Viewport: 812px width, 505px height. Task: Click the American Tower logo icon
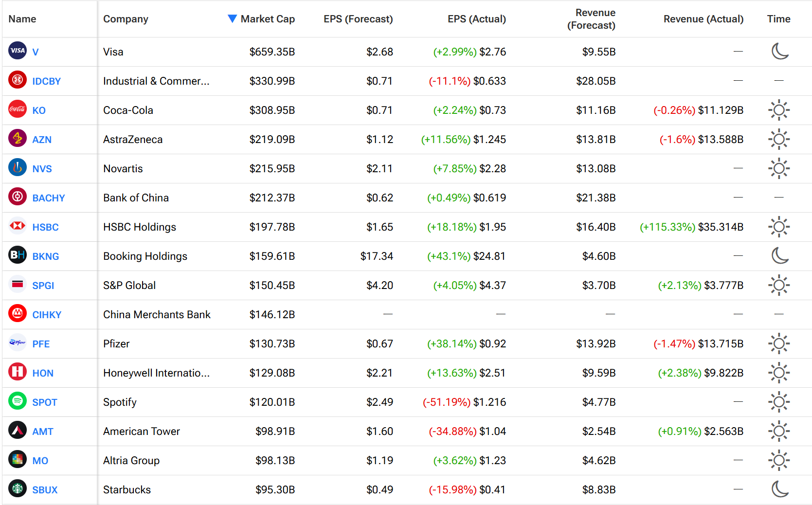point(18,430)
